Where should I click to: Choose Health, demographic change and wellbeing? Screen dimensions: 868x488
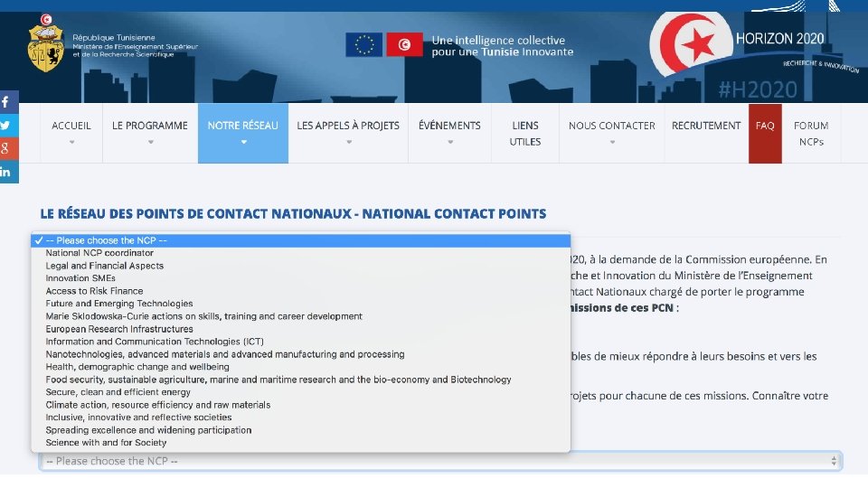300,367
